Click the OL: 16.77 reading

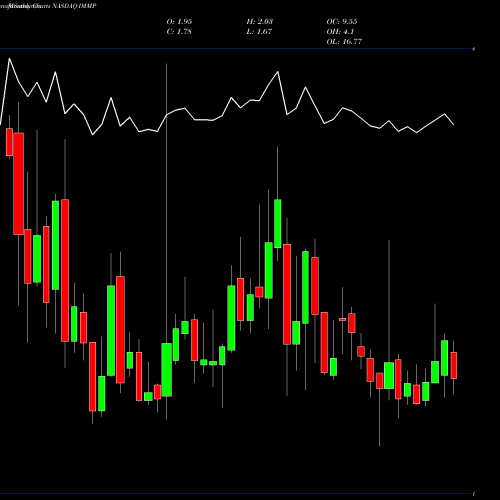pos(344,42)
